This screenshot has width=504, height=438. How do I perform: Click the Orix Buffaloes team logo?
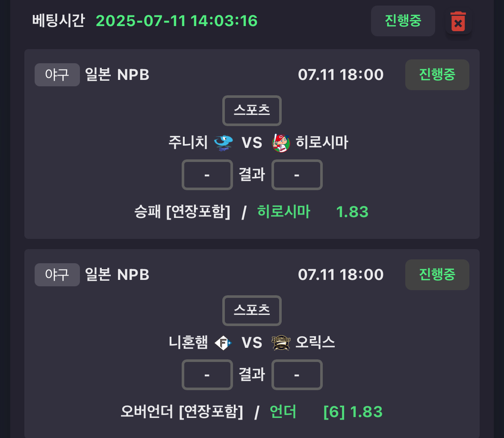[x=281, y=343]
